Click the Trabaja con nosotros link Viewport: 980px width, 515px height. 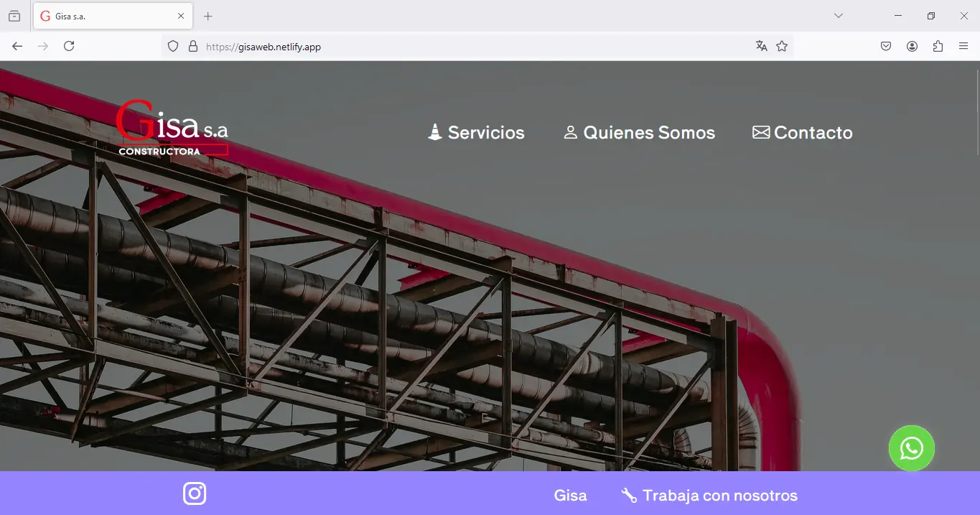pos(709,496)
